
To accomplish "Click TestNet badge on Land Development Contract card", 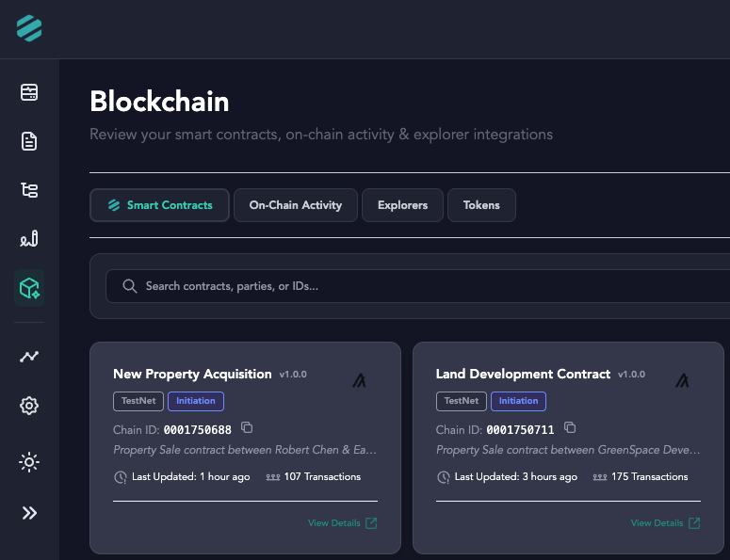I will (462, 401).
